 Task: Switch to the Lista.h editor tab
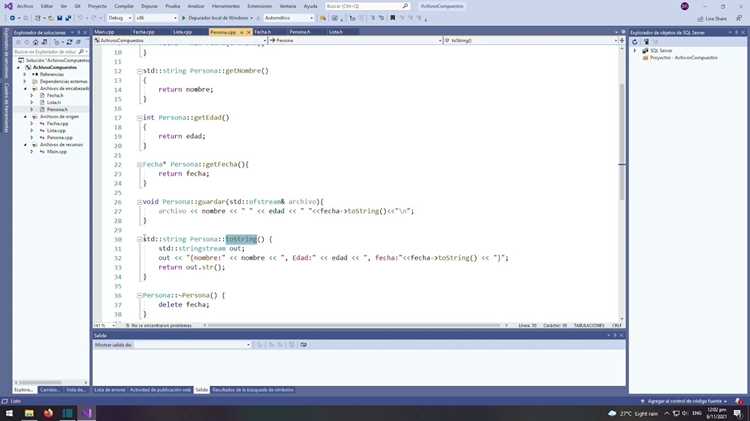[336, 32]
